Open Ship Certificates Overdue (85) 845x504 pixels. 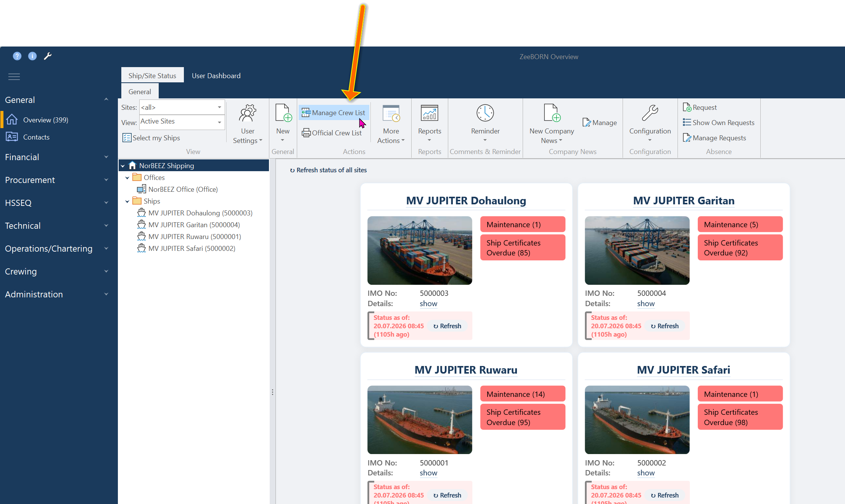[523, 248]
